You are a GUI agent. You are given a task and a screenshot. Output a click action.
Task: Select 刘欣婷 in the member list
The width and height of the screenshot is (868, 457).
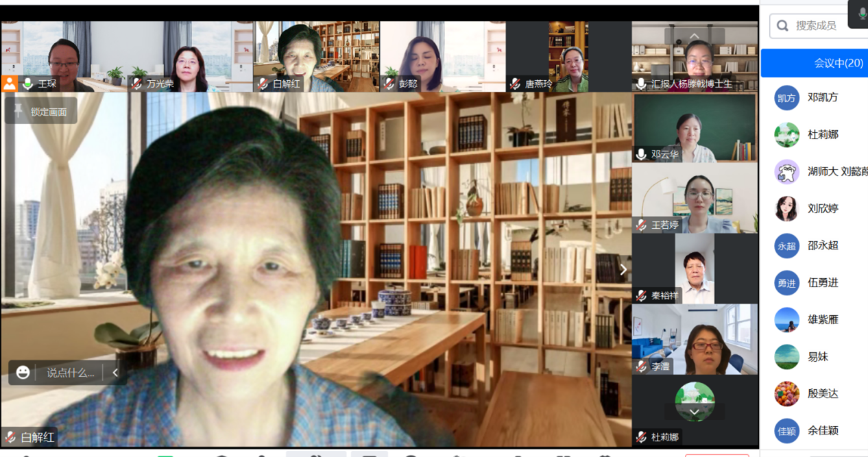(822, 208)
